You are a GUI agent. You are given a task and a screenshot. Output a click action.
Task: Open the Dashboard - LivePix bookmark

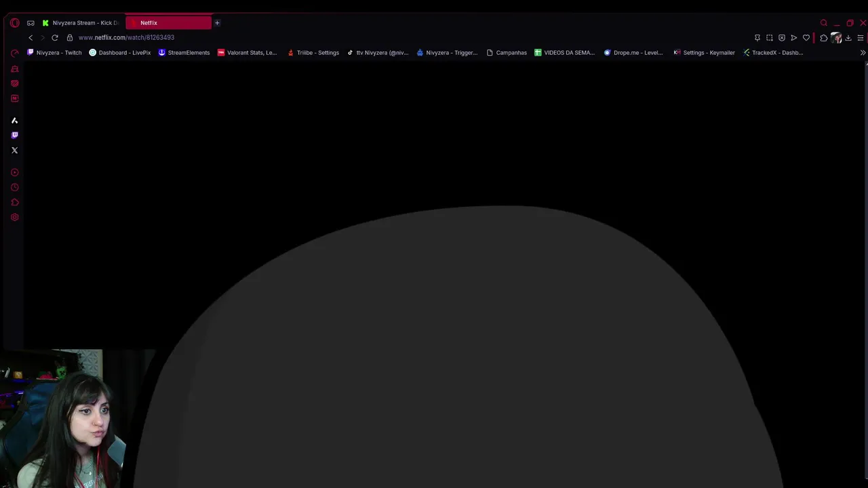[x=120, y=53]
